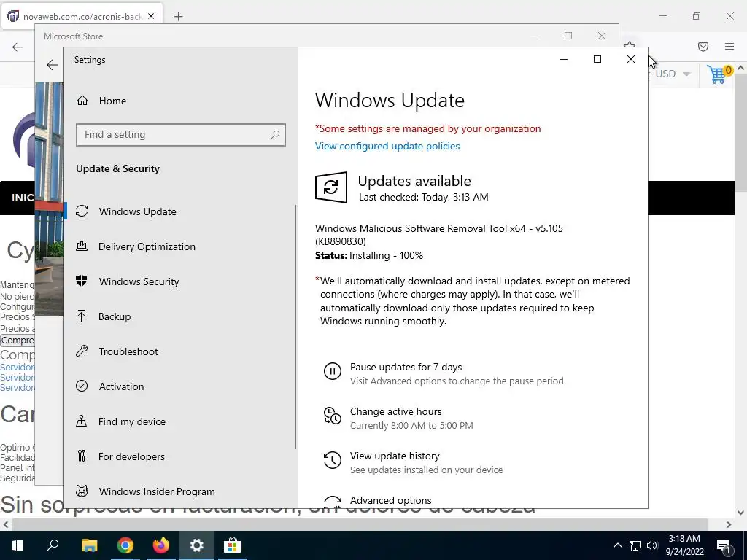Click the left arrow of horizontal scrollbar

click(x=6, y=525)
